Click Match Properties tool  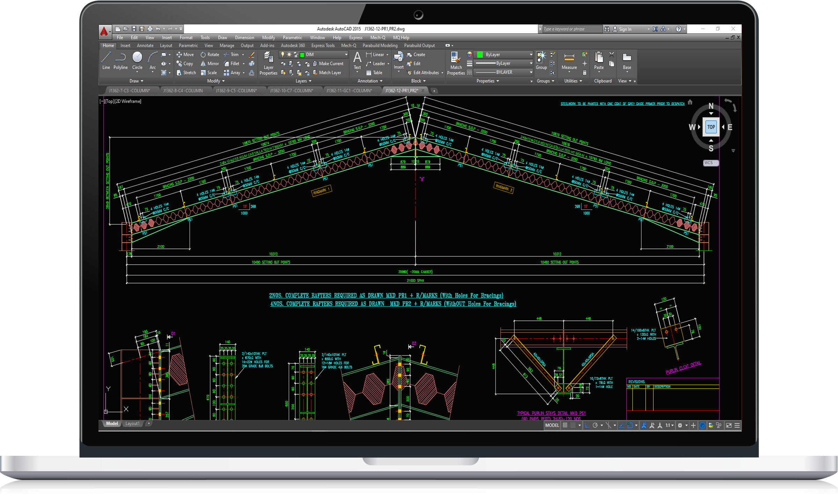tap(456, 64)
